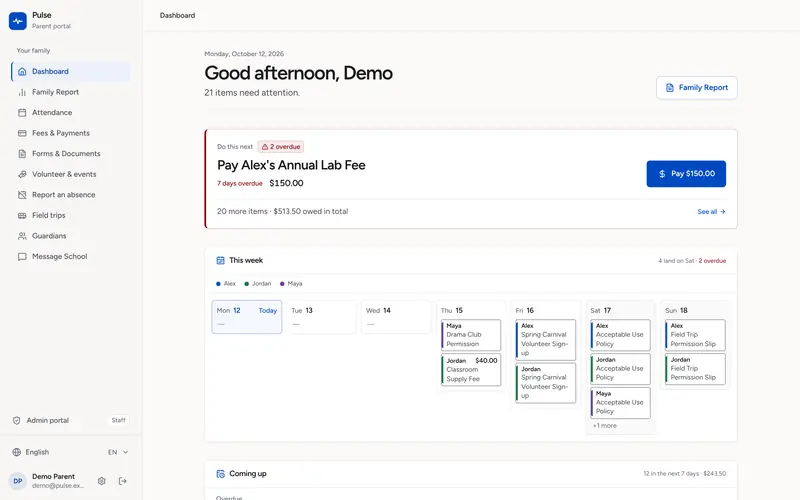This screenshot has height=500, width=800.
Task: Click the Dashboard breadcrumb text
Action: 177,15
